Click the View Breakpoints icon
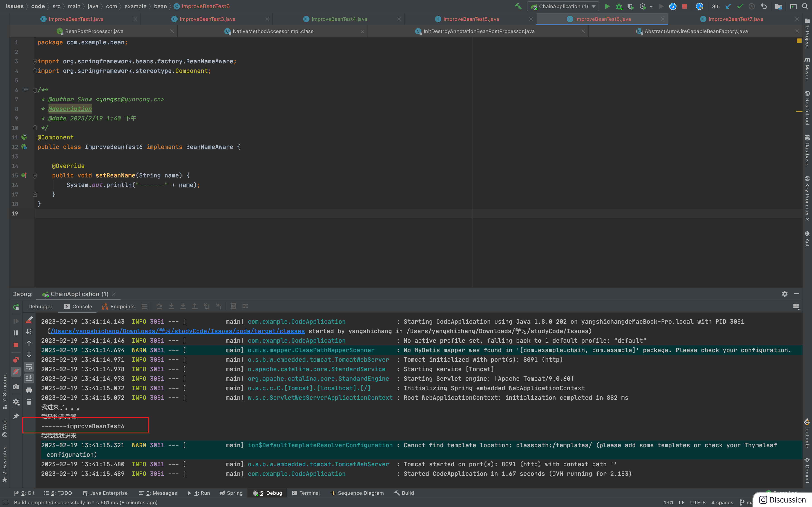This screenshot has width=812, height=507. [x=16, y=360]
